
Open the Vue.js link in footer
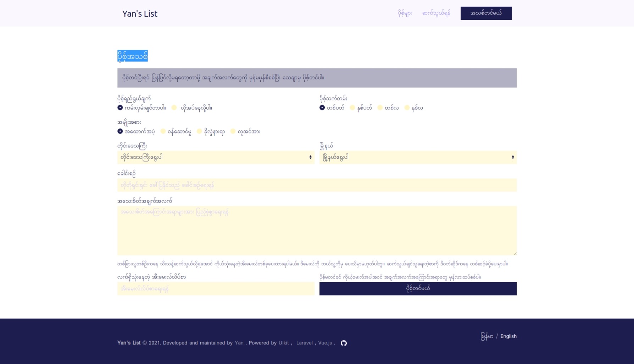coord(325,343)
